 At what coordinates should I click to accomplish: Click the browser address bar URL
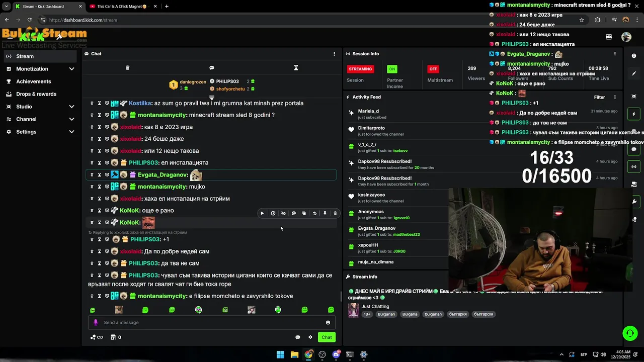click(83, 20)
